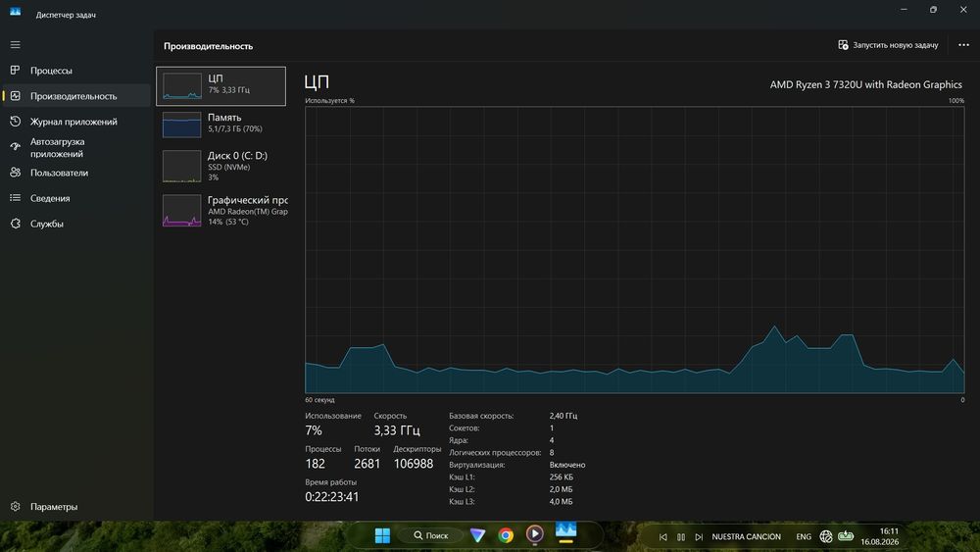
Task: Click uptime value 0:22:23:41
Action: (x=332, y=497)
